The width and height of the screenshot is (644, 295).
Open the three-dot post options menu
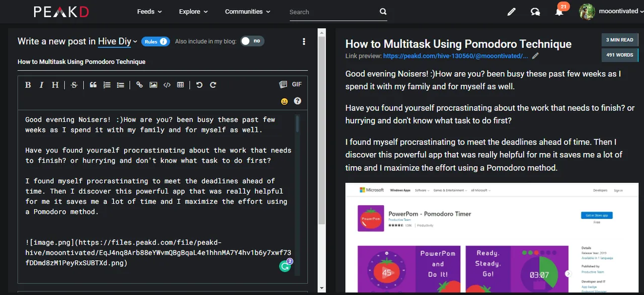click(304, 42)
